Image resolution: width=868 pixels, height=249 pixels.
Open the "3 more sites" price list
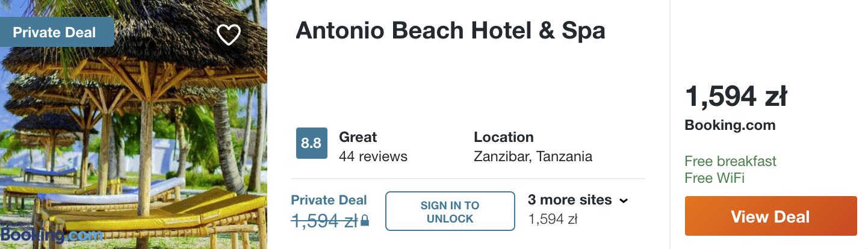pos(569,200)
